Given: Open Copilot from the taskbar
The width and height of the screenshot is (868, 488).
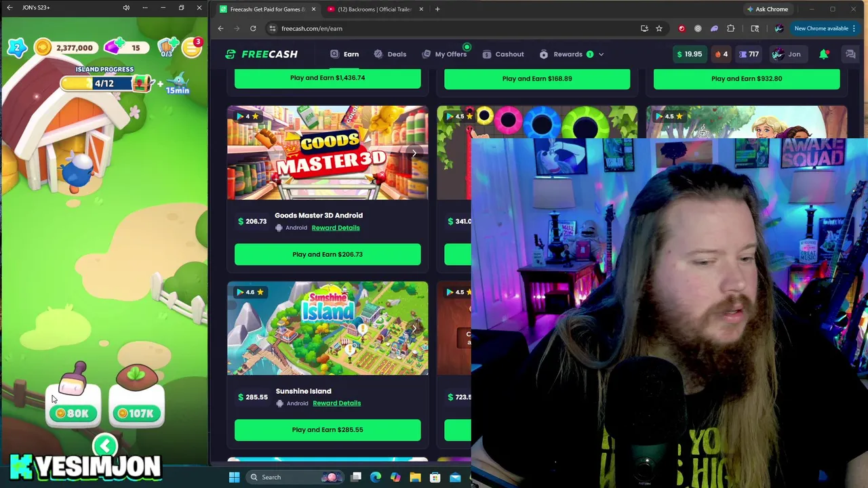Looking at the screenshot, I should point(395,477).
